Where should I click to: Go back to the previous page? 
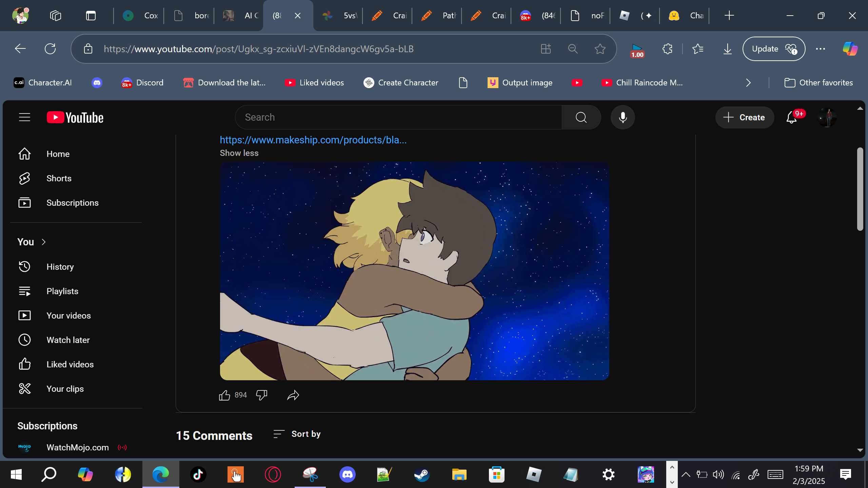[x=20, y=49]
